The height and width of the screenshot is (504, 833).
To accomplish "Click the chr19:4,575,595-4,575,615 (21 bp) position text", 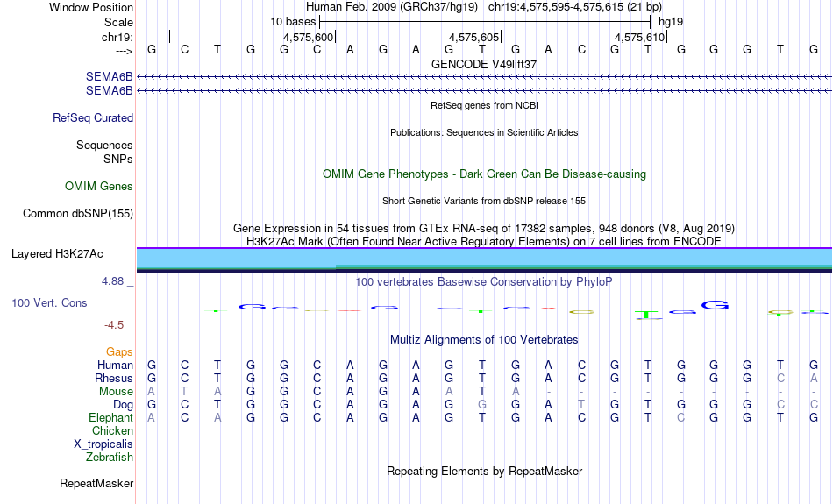I will click(x=575, y=7).
